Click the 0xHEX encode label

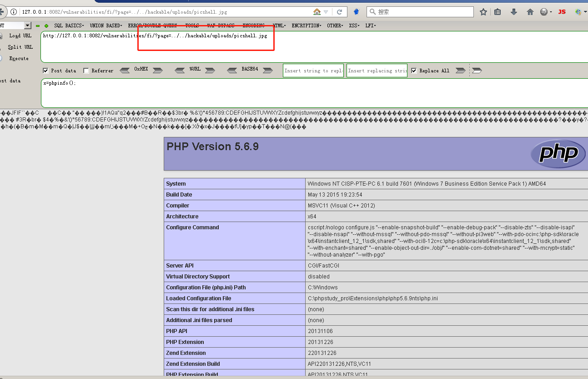[x=141, y=69]
